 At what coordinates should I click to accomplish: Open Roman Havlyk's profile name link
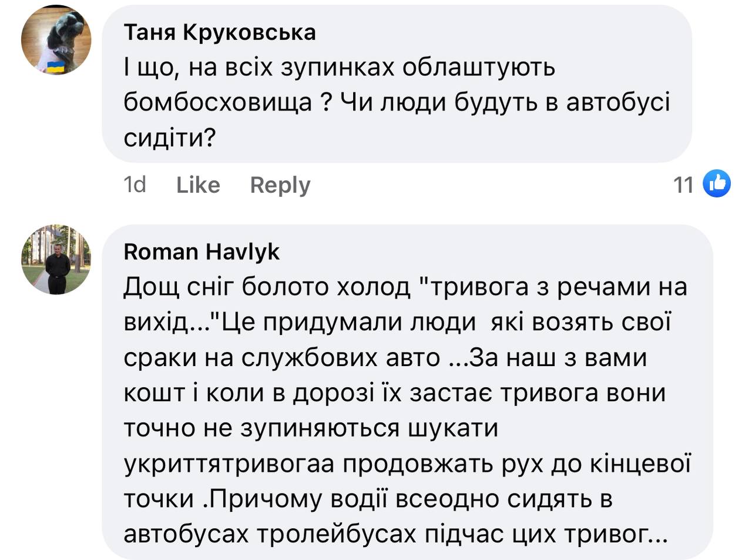click(x=202, y=252)
